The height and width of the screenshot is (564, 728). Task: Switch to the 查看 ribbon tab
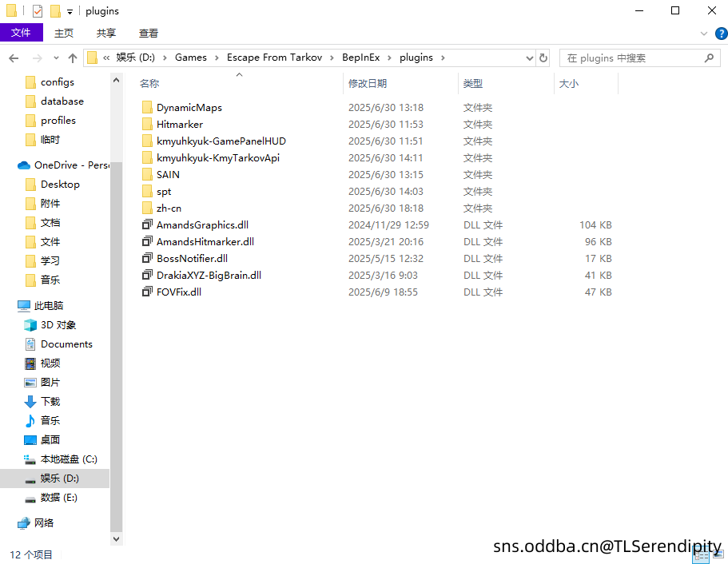point(149,33)
